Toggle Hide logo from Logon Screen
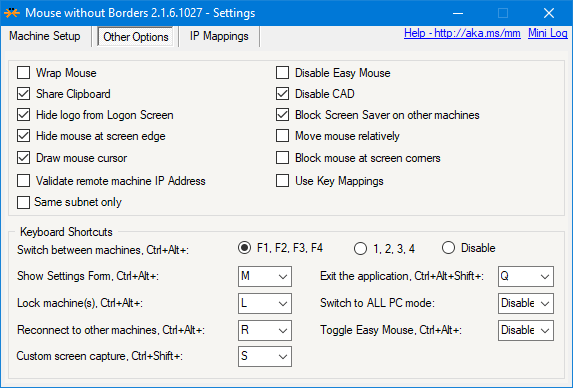This screenshot has width=573, height=388. point(24,115)
